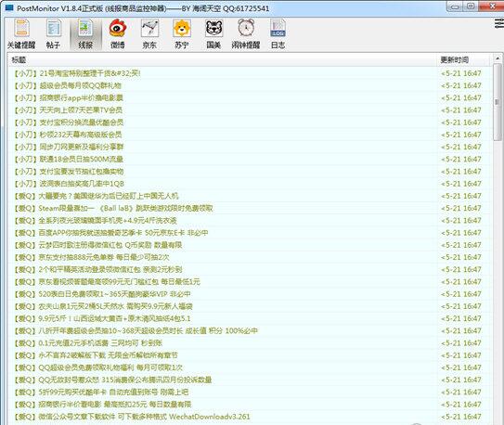Viewport: 504px width, 425px height.
Task: Select row 【爱Q】云梦四时歌注册得微信红包
Action: point(250,245)
